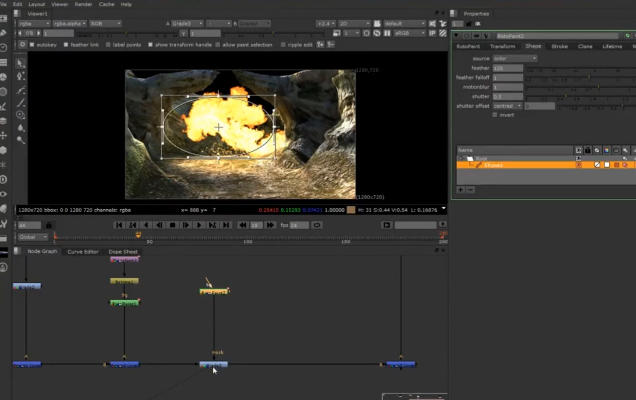636x400 pixels.
Task: Open the Render menu
Action: tap(83, 4)
